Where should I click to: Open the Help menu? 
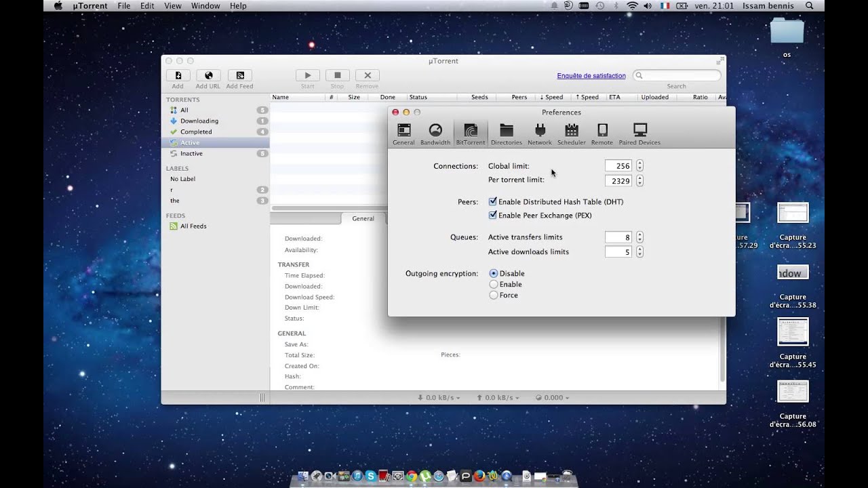tap(238, 5)
